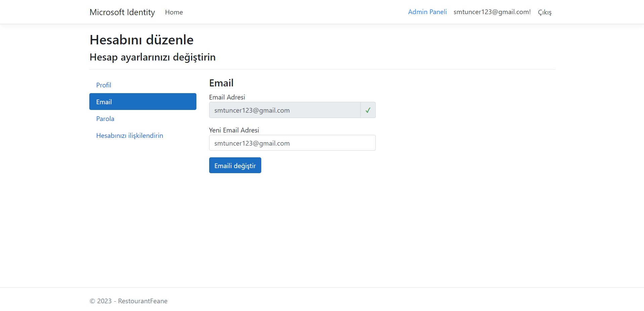Click the Hesabını düzenle page heading
Image resolution: width=644 pixels, height=311 pixels.
click(x=141, y=40)
